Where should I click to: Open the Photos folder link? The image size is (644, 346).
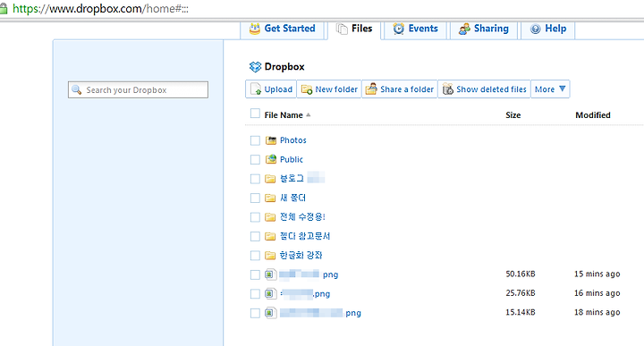click(x=293, y=140)
